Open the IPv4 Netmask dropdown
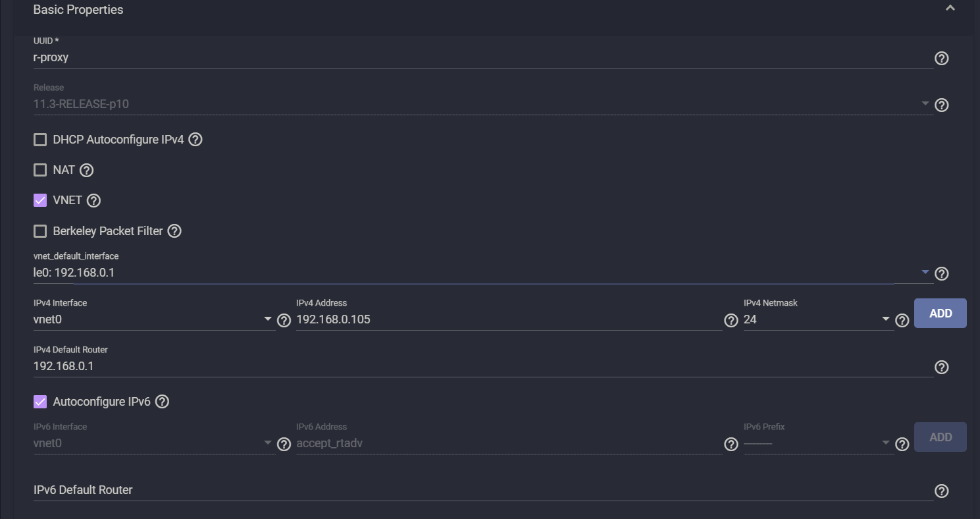This screenshot has width=980, height=519. (885, 319)
